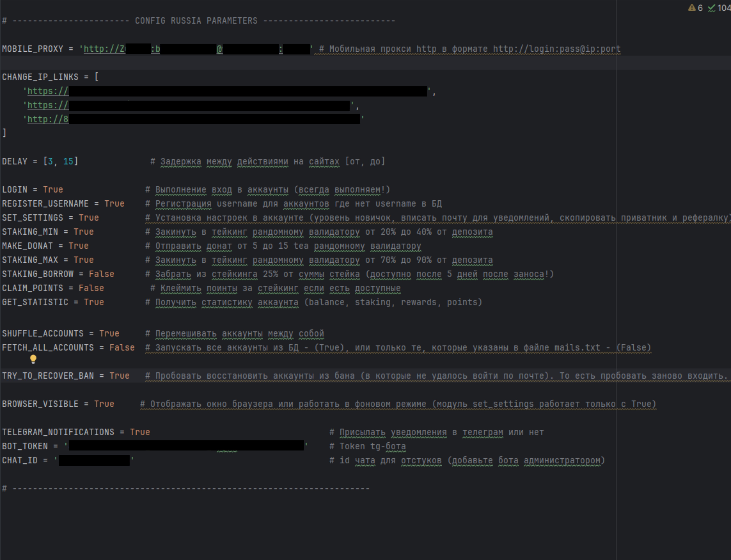Click the BOT_TOKEN variable name
This screenshot has height=560, width=731.
25,446
